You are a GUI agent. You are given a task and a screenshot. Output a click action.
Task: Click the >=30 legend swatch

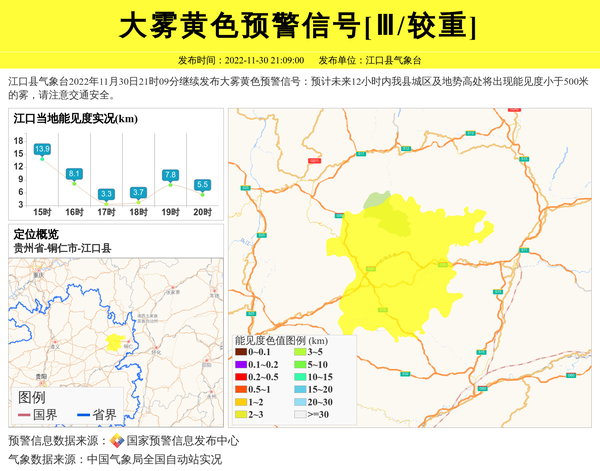(300, 413)
